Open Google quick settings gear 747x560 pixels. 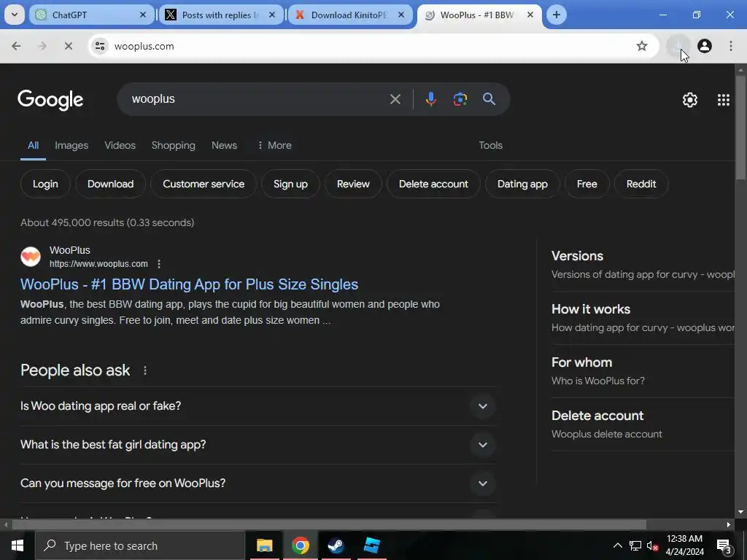pyautogui.click(x=690, y=99)
